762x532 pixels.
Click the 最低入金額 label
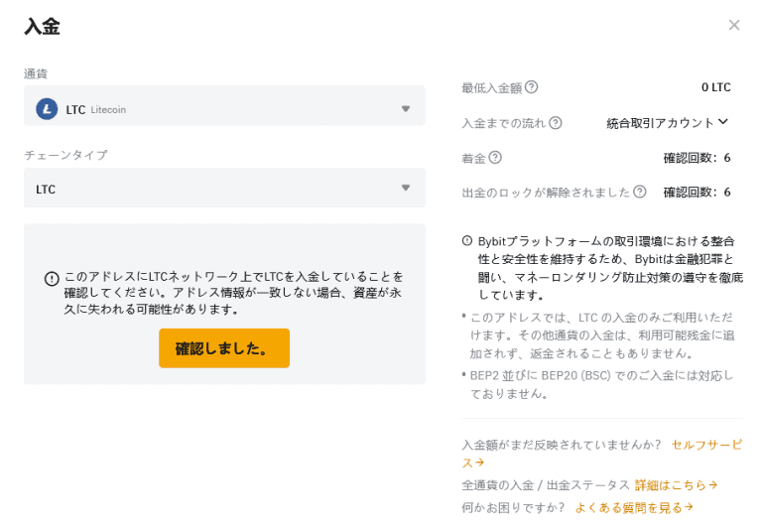tap(491, 88)
